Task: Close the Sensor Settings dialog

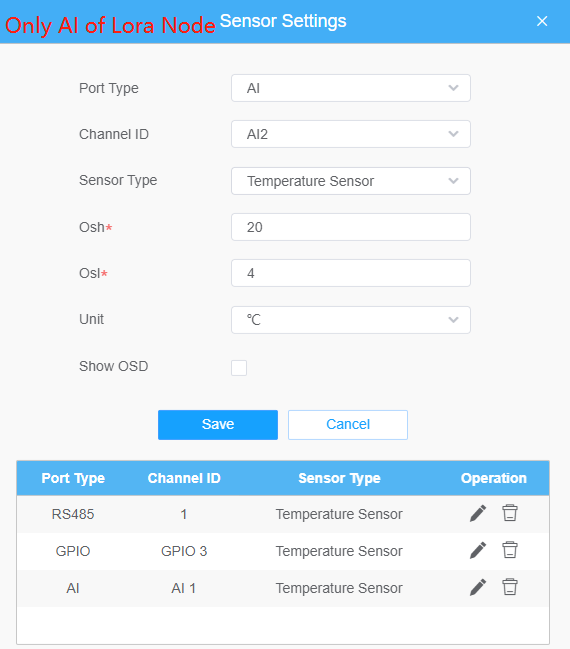Action: [x=542, y=21]
